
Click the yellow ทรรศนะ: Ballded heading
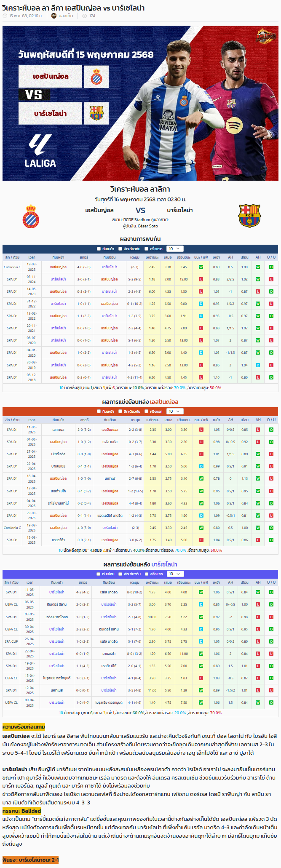(x=21, y=811)
